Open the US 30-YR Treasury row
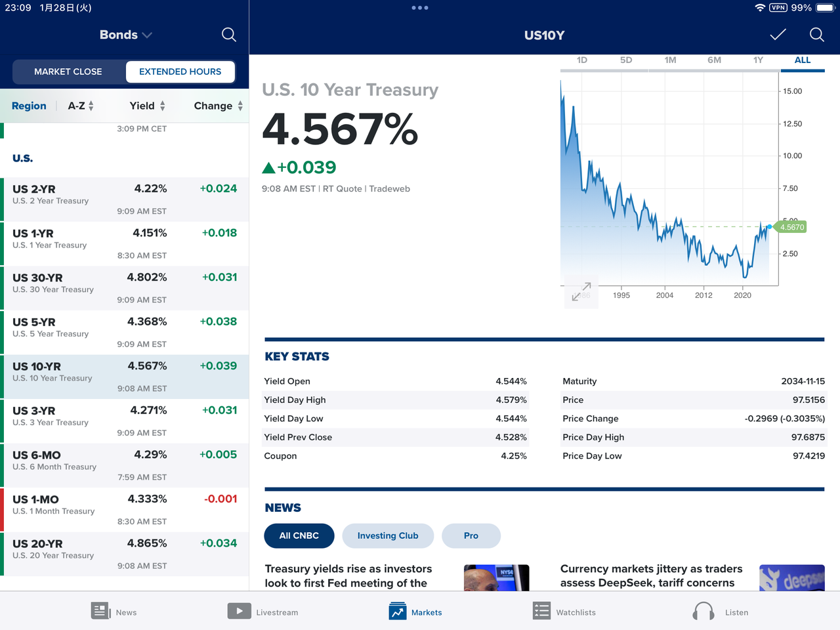 pyautogui.click(x=125, y=287)
